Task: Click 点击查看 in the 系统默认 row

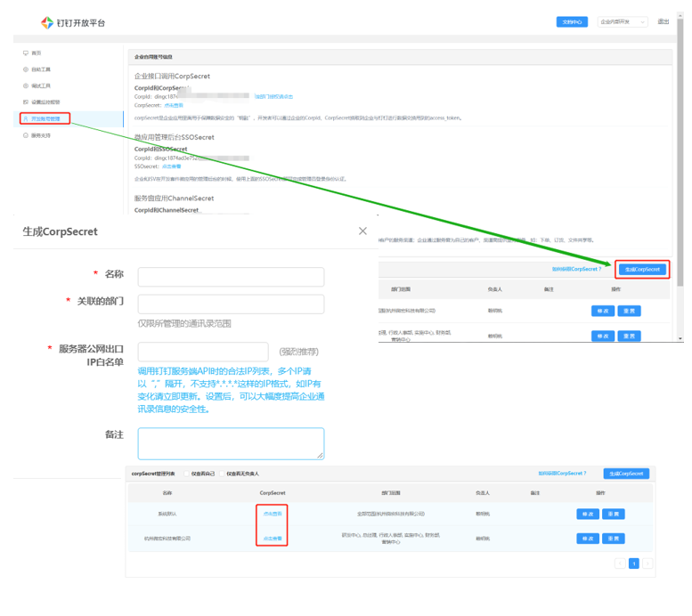Action: [x=273, y=514]
